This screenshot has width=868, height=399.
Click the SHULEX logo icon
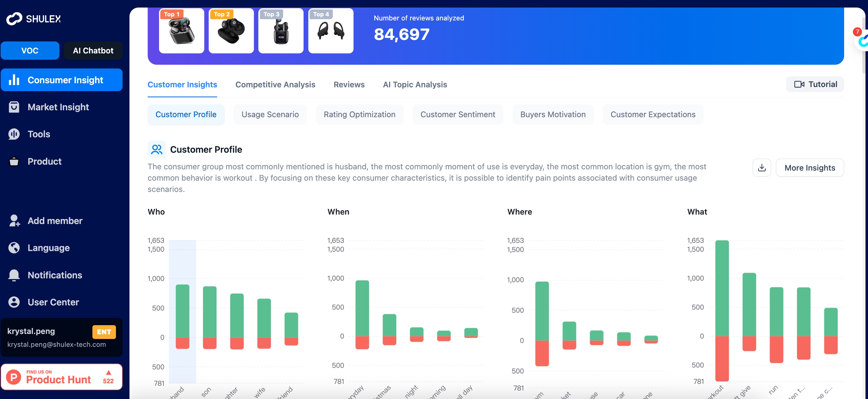(14, 19)
